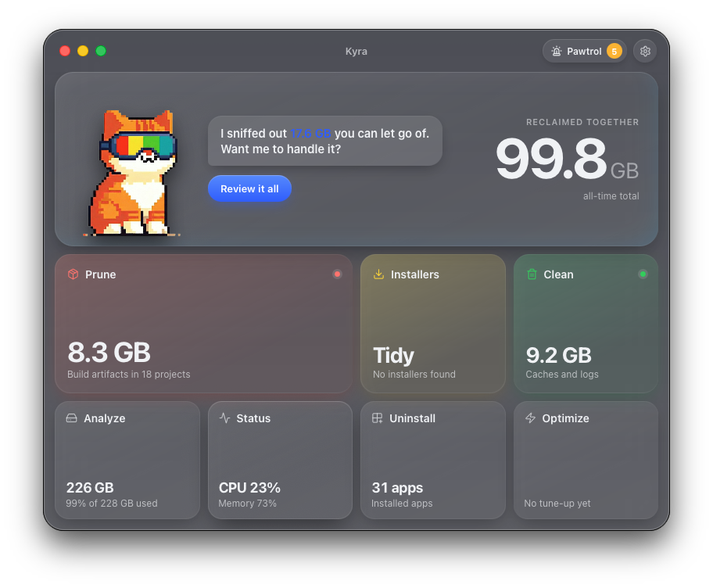Image resolution: width=713 pixels, height=588 pixels.
Task: Click the CPU 23% reading on the Status card
Action: pos(249,487)
